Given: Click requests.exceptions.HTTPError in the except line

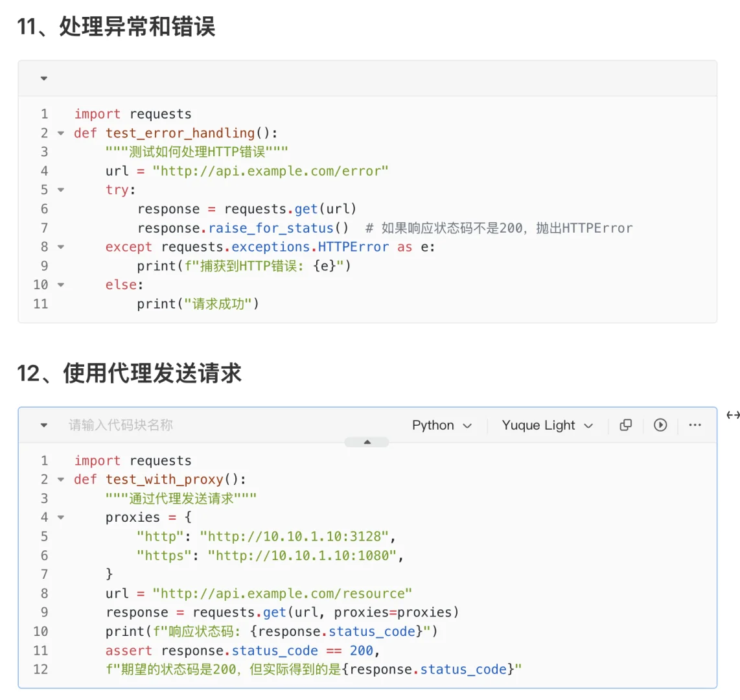Looking at the screenshot, I should 275,247.
